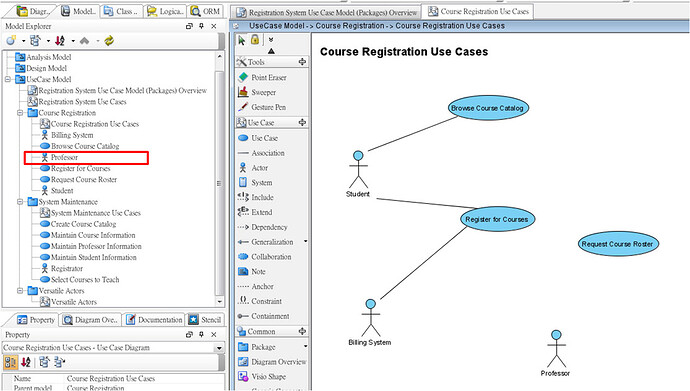Image resolution: width=690 pixels, height=391 pixels.
Task: Click the alphabetical sort icon in Property pane
Action: (x=26, y=362)
